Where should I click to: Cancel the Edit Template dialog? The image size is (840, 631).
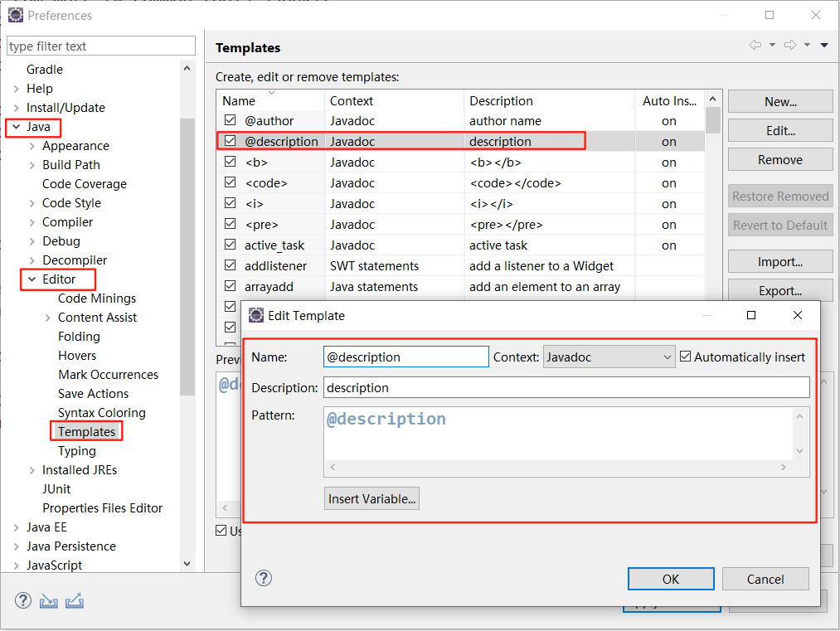click(x=765, y=579)
